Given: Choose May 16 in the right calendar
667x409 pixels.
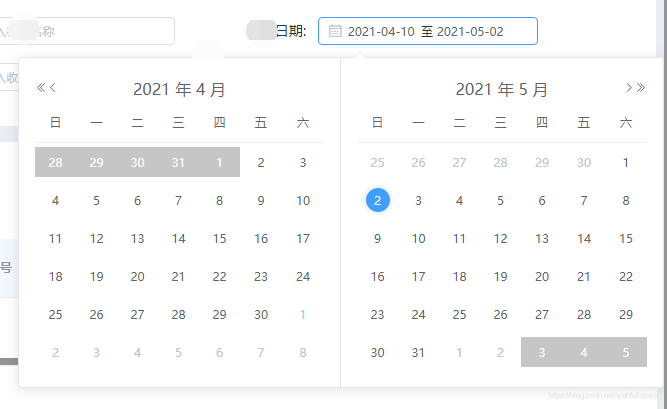Looking at the screenshot, I should [x=378, y=277].
